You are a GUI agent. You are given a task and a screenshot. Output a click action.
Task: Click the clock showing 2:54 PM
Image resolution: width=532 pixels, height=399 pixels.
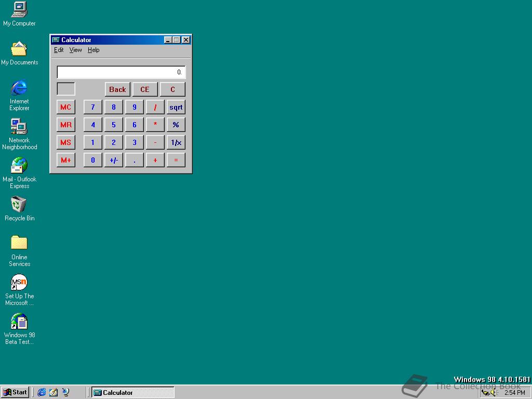[x=514, y=393]
